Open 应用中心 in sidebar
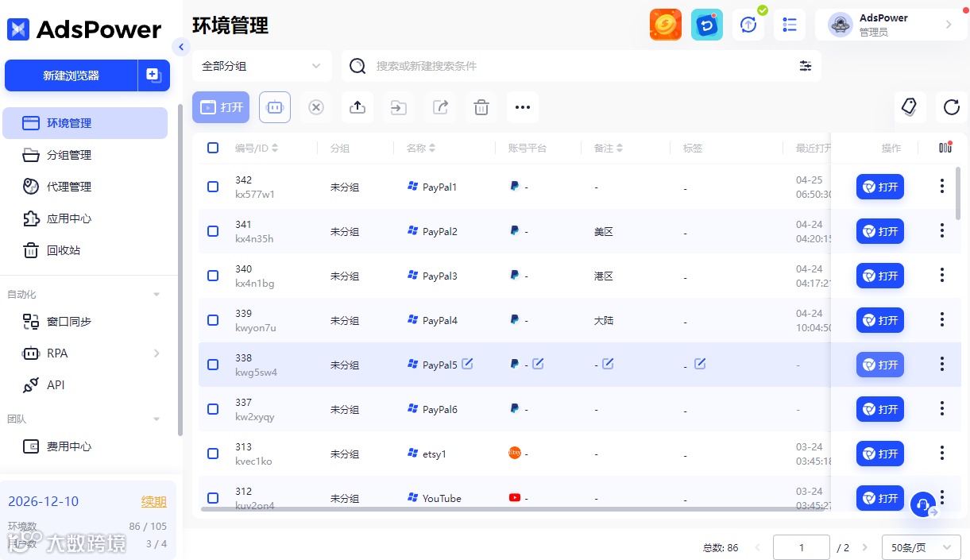This screenshot has width=970, height=560. pos(85,218)
